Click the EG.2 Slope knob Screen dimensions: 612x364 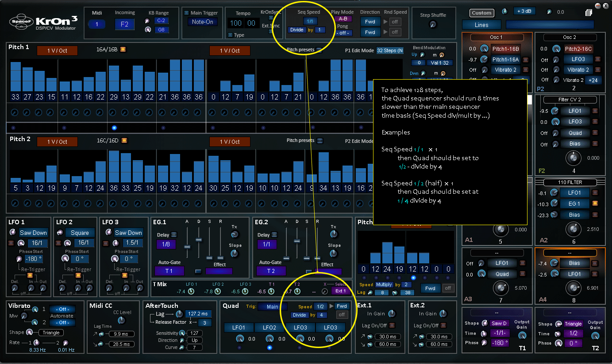(x=334, y=253)
